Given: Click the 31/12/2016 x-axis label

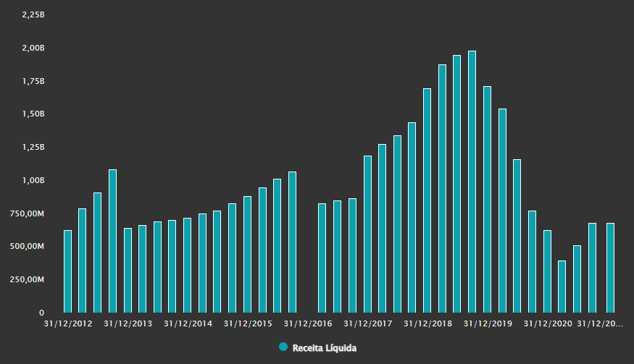Looking at the screenshot, I should click(308, 323).
